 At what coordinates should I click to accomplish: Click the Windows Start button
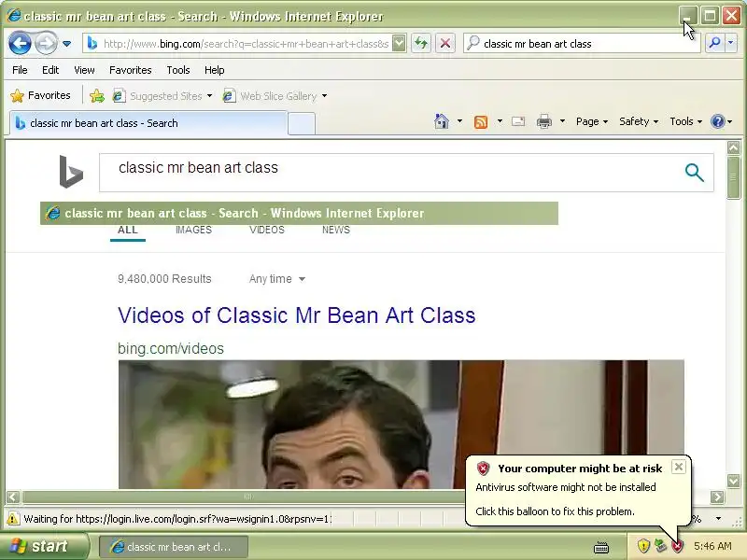point(44,546)
